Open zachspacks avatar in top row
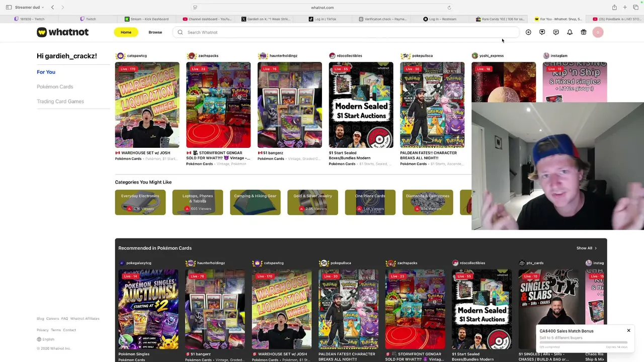Image resolution: width=644 pixels, height=362 pixels. (191, 56)
